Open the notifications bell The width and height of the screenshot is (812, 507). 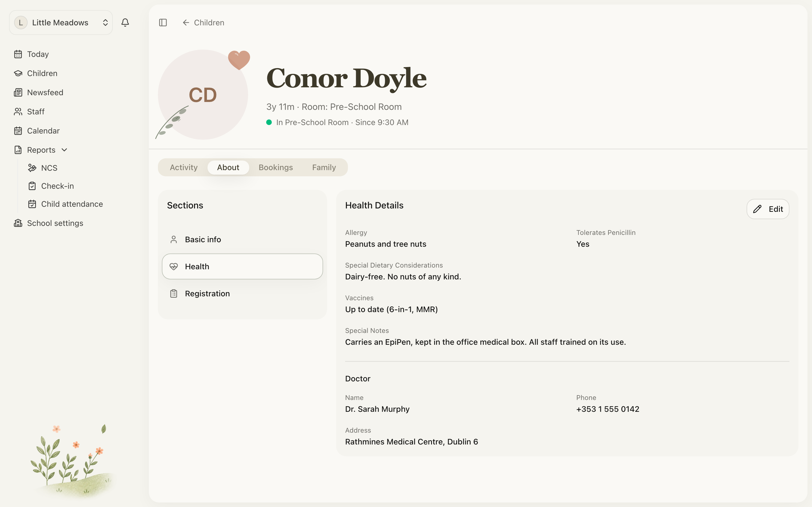click(125, 23)
